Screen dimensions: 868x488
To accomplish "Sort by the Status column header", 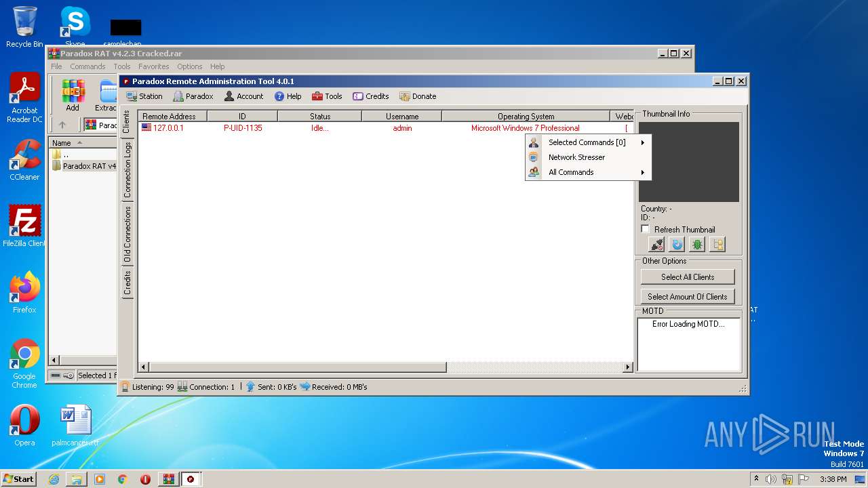I will (x=319, y=117).
